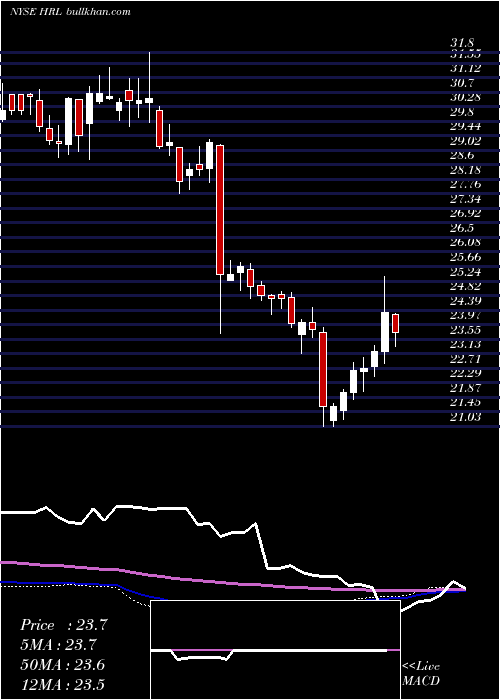Viewport: 500px width, 700px height.
Task: Select the 21.03 price axis label
Action: (x=466, y=417)
